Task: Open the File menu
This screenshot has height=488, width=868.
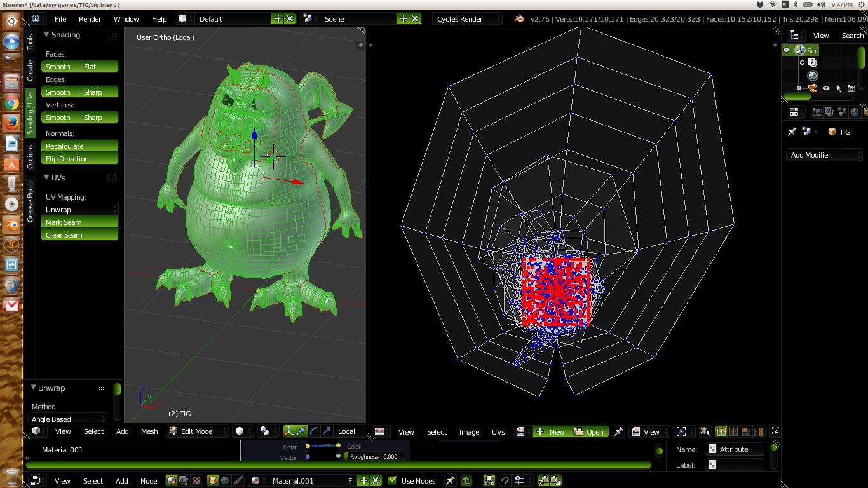Action: [60, 18]
